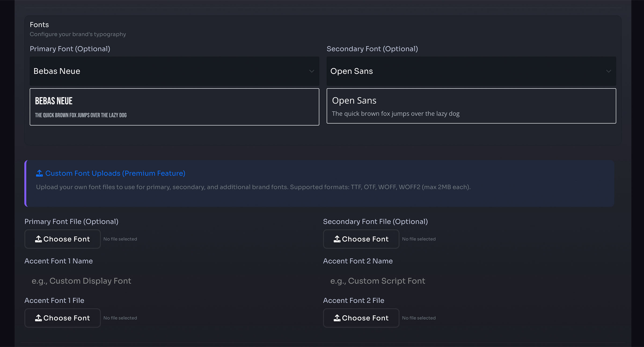This screenshot has height=347, width=644.
Task: Expand Primary Font dropdown chevron
Action: pyautogui.click(x=312, y=71)
